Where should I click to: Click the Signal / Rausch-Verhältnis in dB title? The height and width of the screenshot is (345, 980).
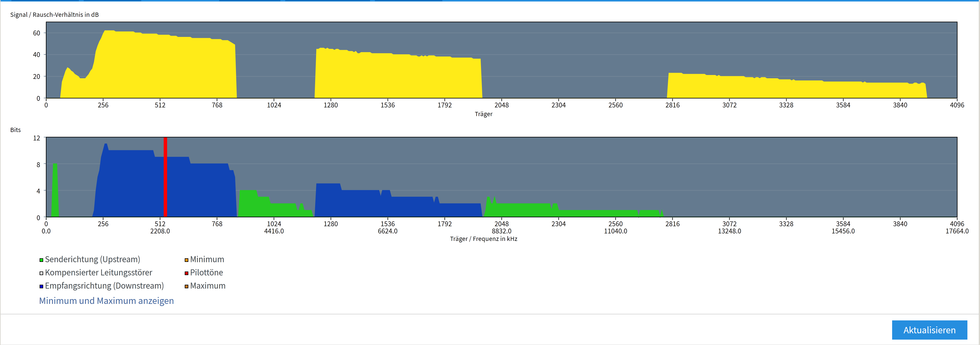click(x=54, y=14)
